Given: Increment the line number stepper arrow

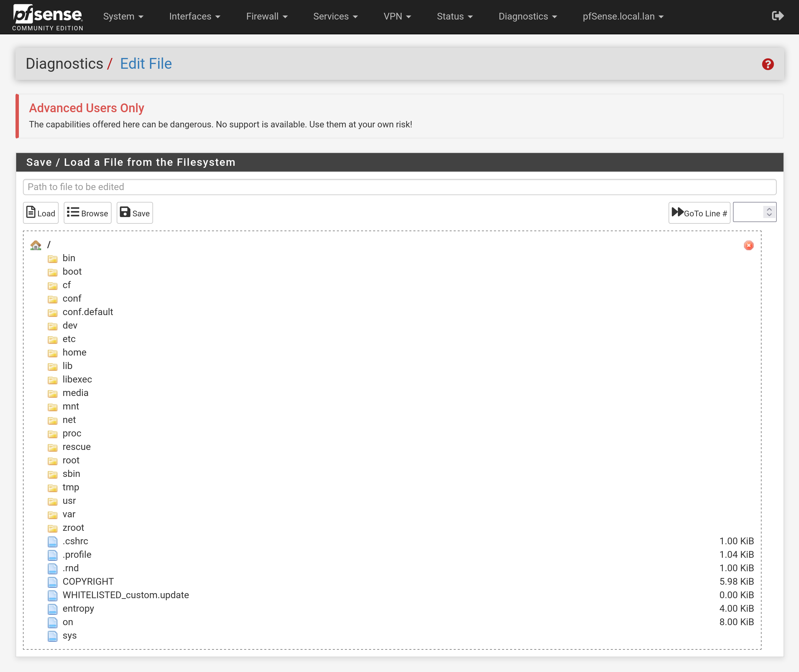Looking at the screenshot, I should 769,209.
